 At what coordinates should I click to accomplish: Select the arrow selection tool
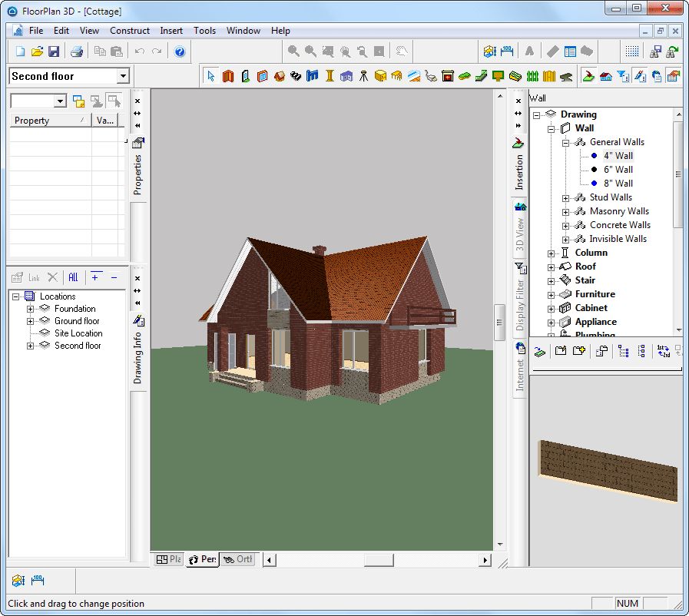tap(211, 76)
